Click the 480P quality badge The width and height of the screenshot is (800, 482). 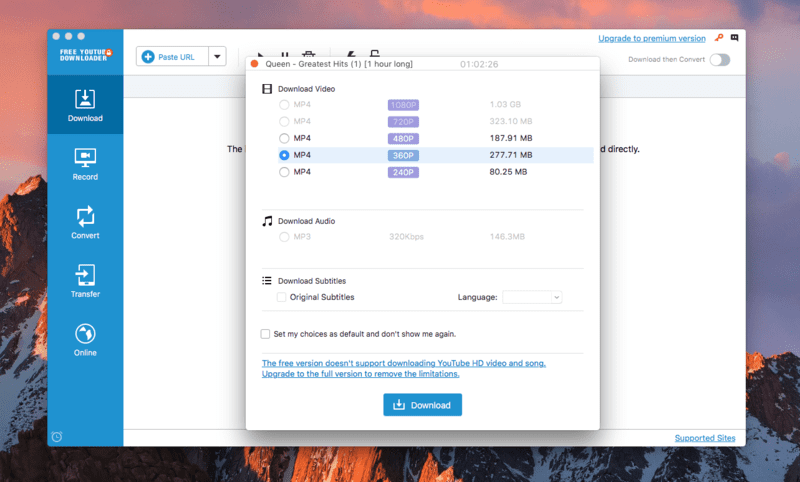pos(403,138)
